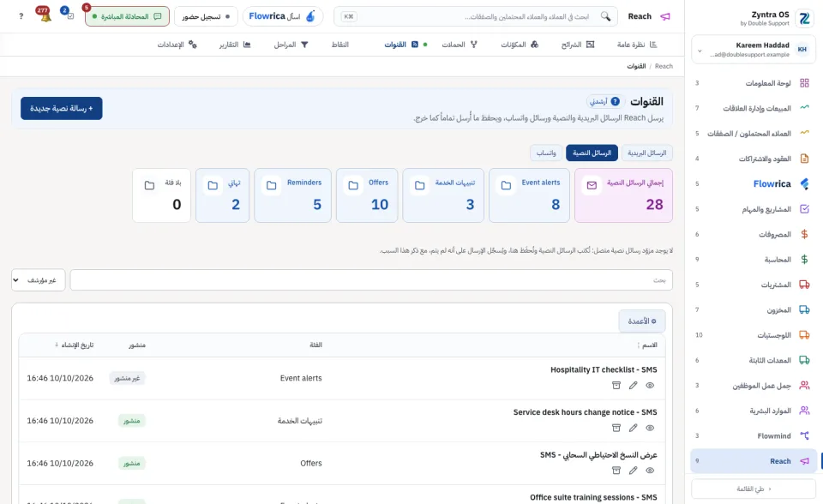Click the بحث table search field
Viewport: 823px width, 504px height.
click(371, 279)
